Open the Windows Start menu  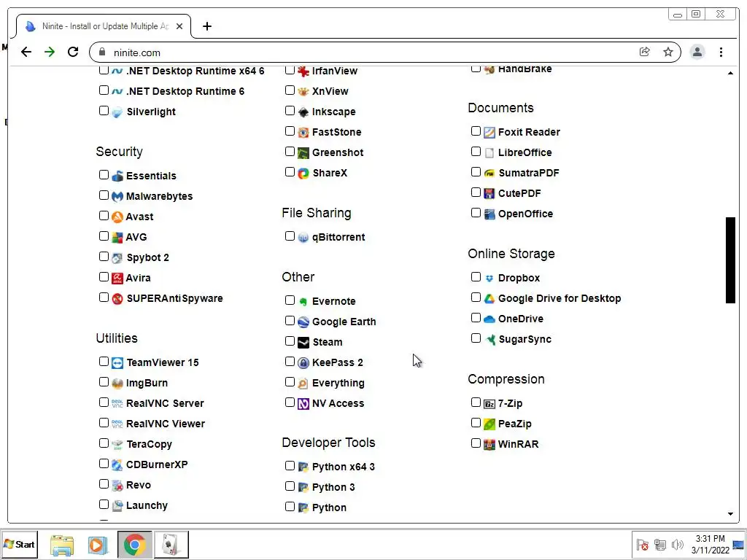[x=19, y=544]
